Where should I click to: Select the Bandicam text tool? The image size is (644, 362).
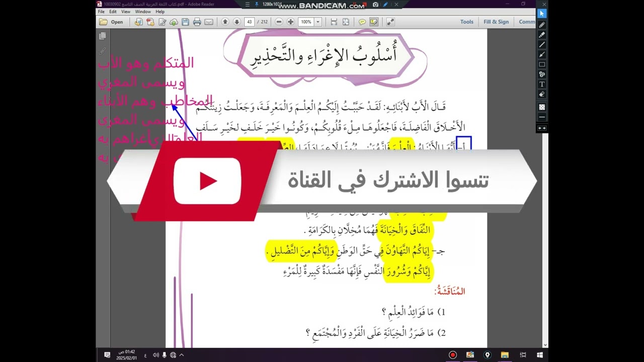click(x=542, y=84)
